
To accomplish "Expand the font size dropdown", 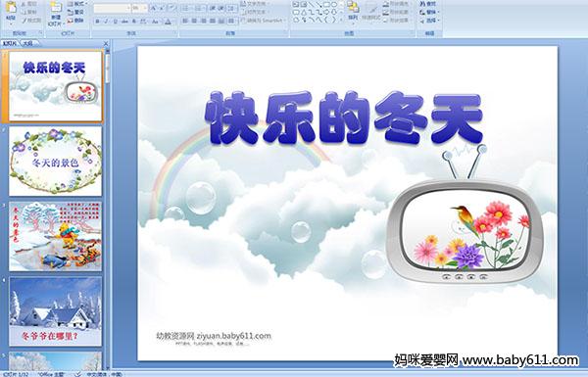I will coord(145,8).
